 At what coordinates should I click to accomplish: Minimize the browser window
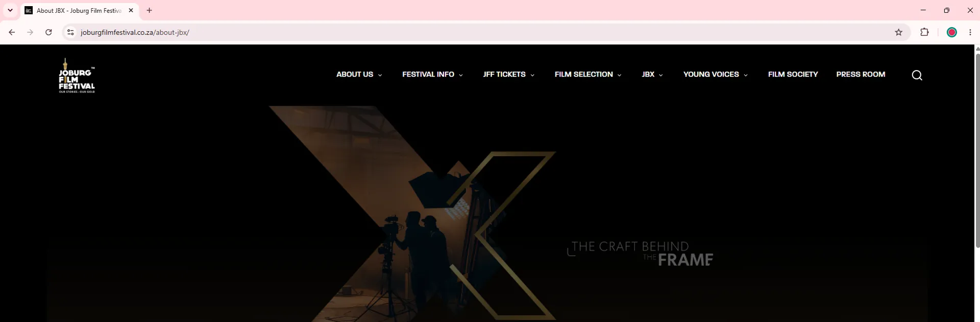click(923, 10)
